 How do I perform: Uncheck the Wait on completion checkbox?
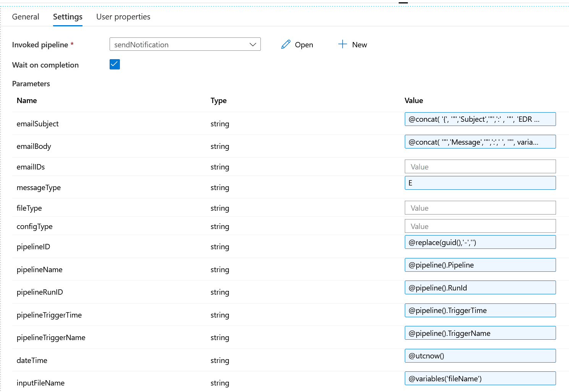pyautogui.click(x=115, y=65)
